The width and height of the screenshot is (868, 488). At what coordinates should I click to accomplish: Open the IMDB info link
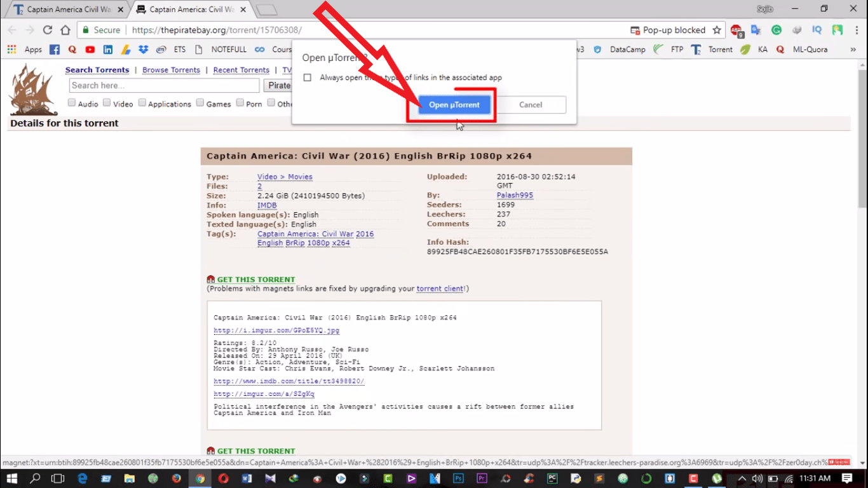267,205
